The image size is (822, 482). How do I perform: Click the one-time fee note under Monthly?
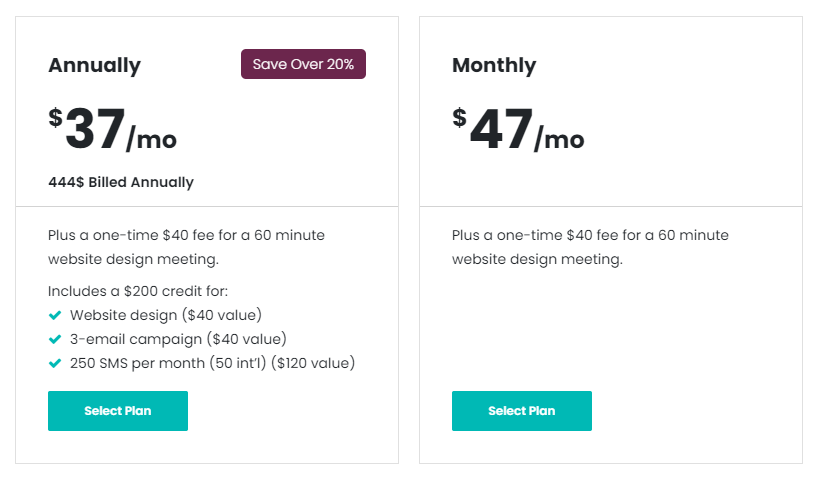tap(590, 247)
